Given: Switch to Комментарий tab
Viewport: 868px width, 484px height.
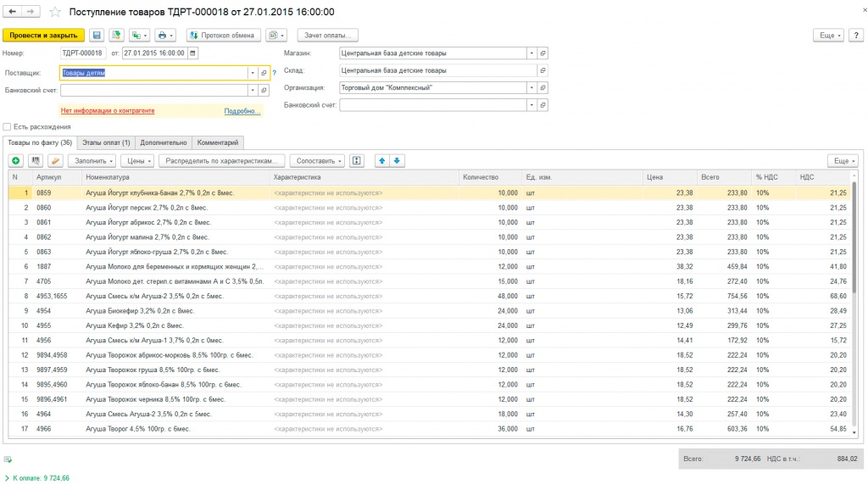Looking at the screenshot, I should tap(218, 143).
